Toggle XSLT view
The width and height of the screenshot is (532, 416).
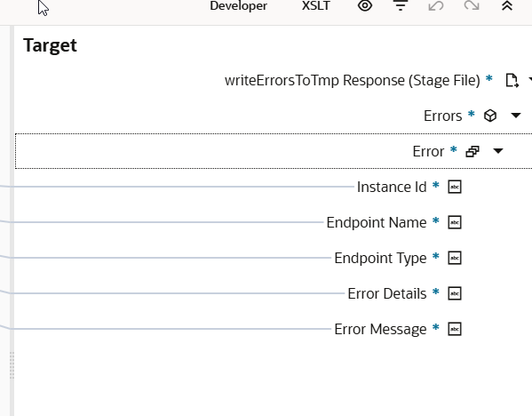point(316,5)
